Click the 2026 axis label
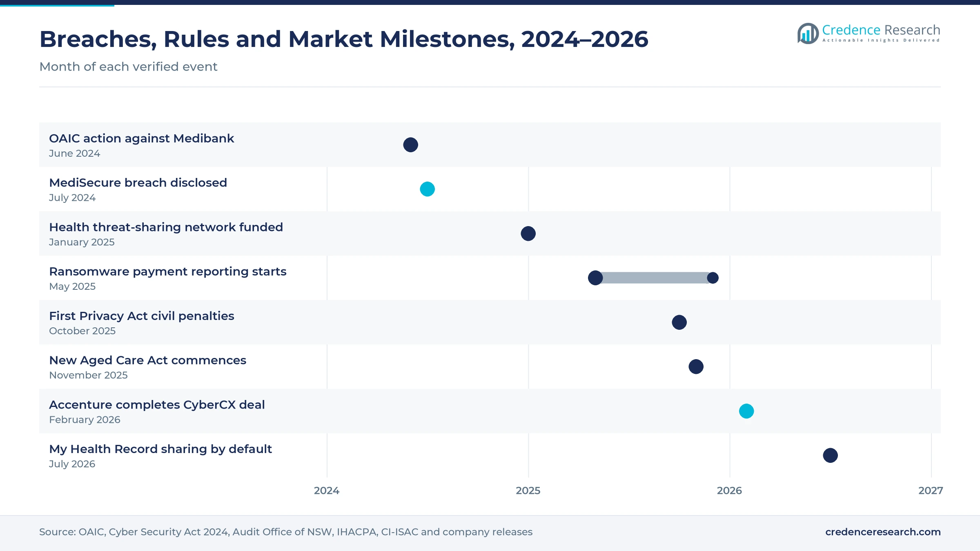This screenshot has width=980, height=551. (729, 491)
